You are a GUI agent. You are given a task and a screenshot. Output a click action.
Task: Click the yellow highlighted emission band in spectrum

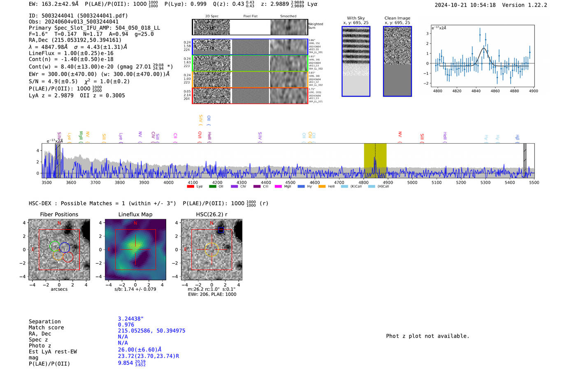[x=375, y=161]
